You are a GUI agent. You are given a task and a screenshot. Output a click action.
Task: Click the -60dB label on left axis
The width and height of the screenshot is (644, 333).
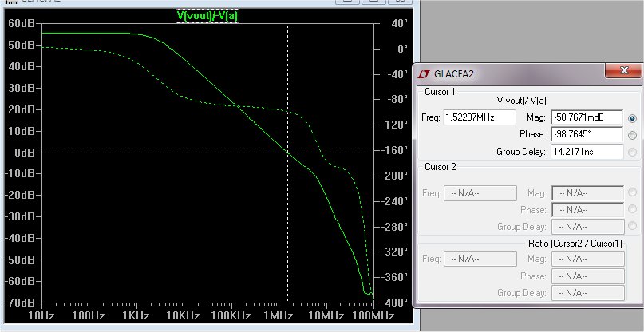point(20,282)
